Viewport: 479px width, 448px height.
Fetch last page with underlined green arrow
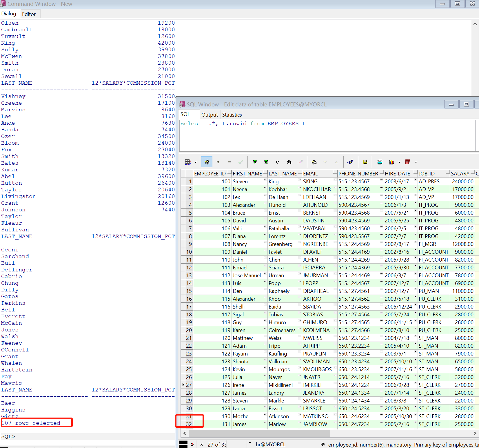coord(266,162)
